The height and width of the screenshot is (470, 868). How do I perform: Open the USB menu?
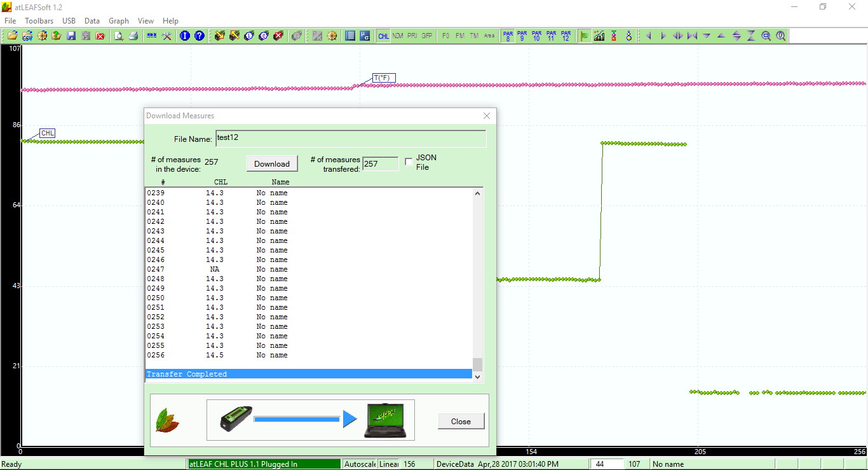click(69, 21)
